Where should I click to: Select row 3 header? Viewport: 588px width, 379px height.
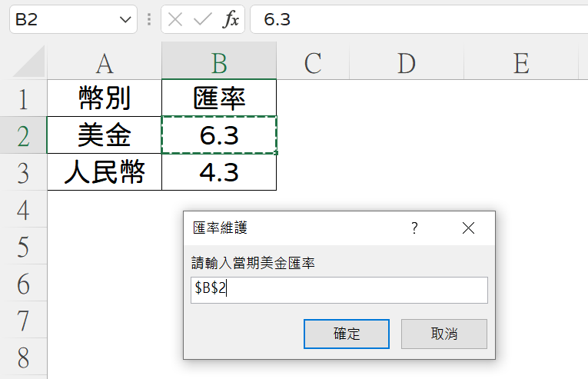[23, 172]
